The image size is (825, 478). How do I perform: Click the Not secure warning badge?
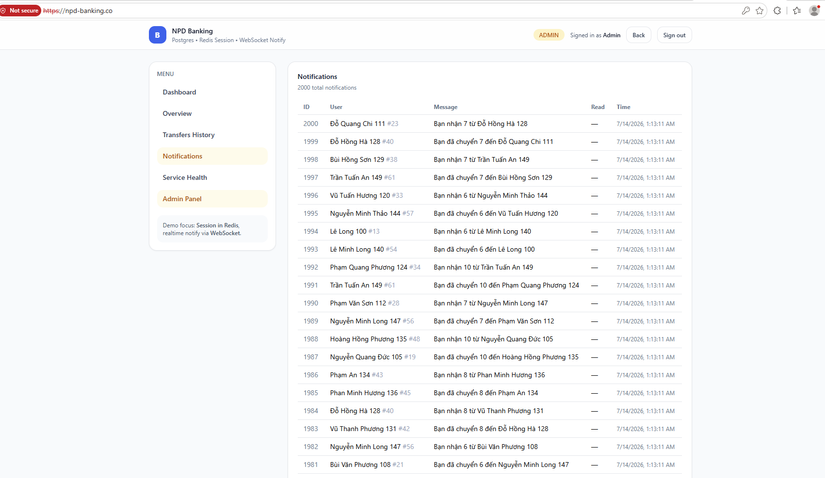tap(20, 11)
